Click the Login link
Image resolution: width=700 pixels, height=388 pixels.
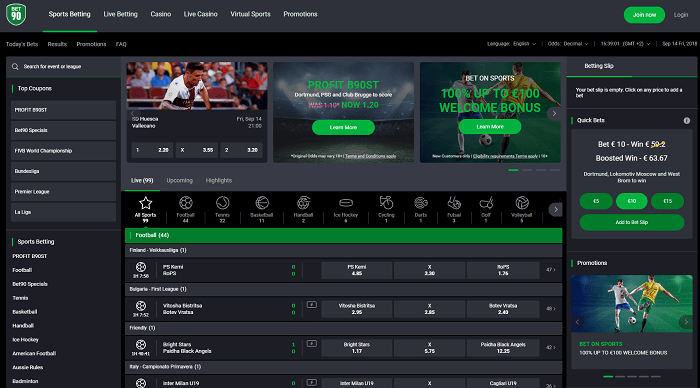(x=681, y=15)
